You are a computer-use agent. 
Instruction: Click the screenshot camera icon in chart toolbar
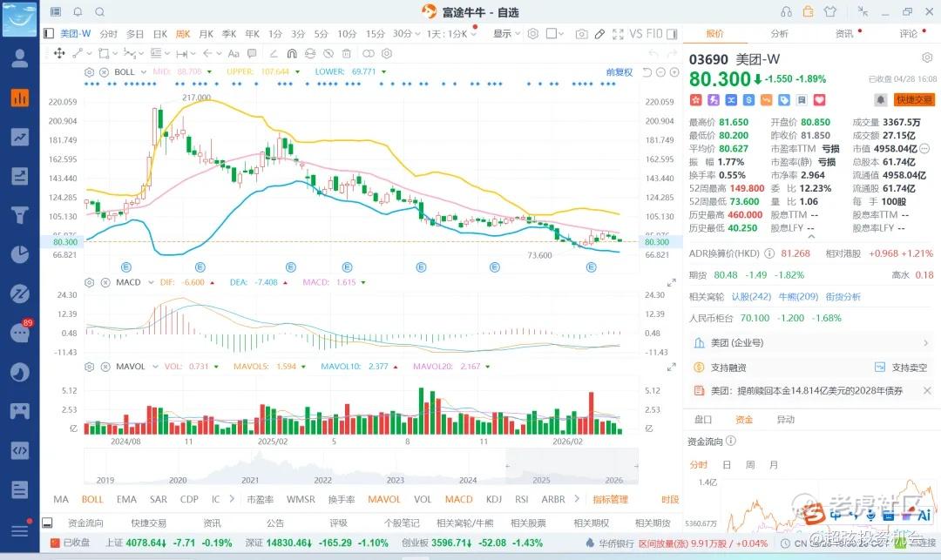tap(581, 34)
